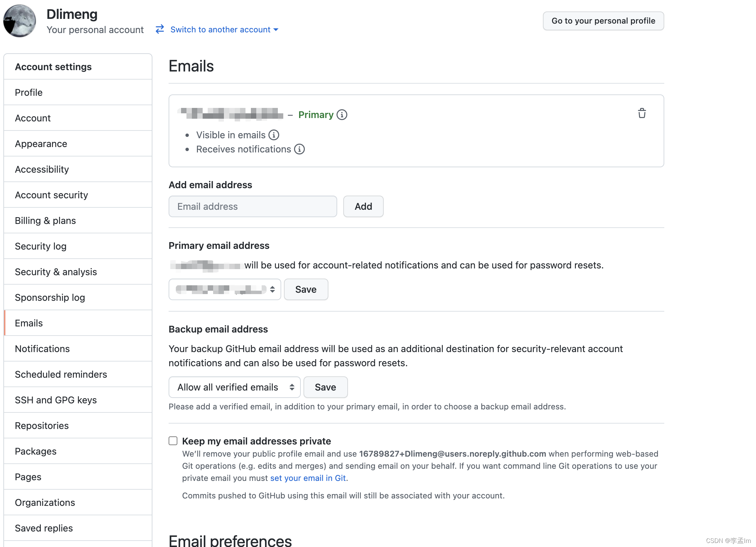Click the switch account arrows icon
Image resolution: width=756 pixels, height=547 pixels.
(x=160, y=29)
